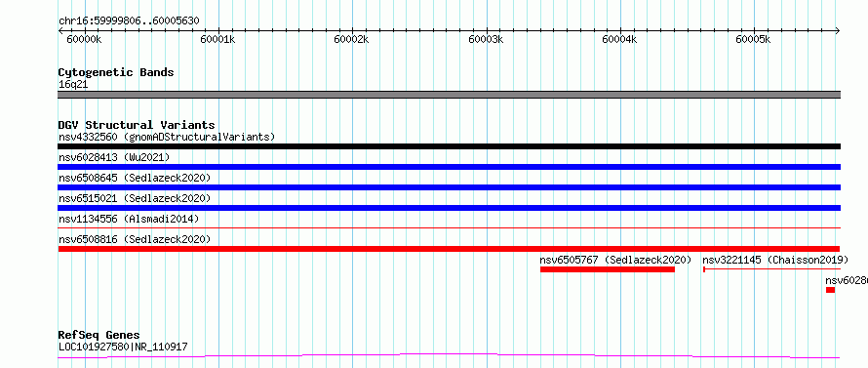Screen dimensions: 868x368
Task: Click the 60000k ruler tick label
Action: (x=84, y=40)
